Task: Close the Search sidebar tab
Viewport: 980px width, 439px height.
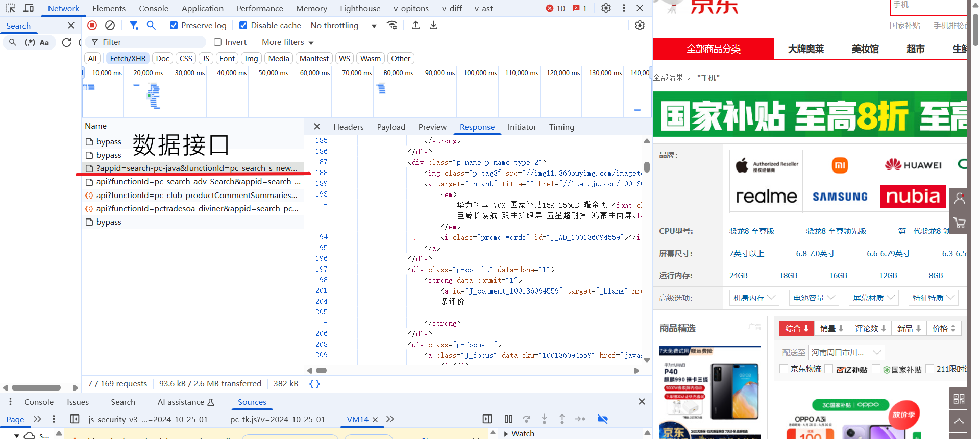Action: (71, 26)
